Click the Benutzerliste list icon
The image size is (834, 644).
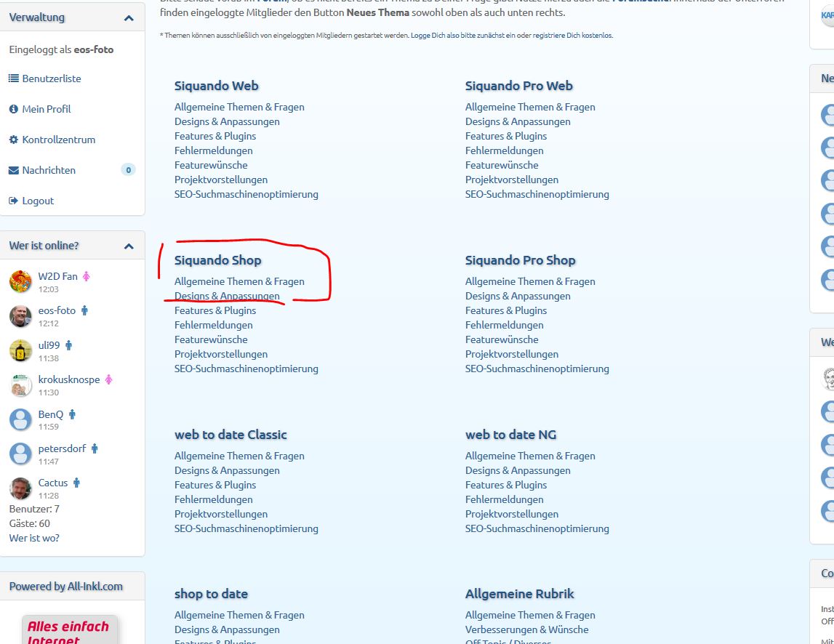tap(14, 79)
